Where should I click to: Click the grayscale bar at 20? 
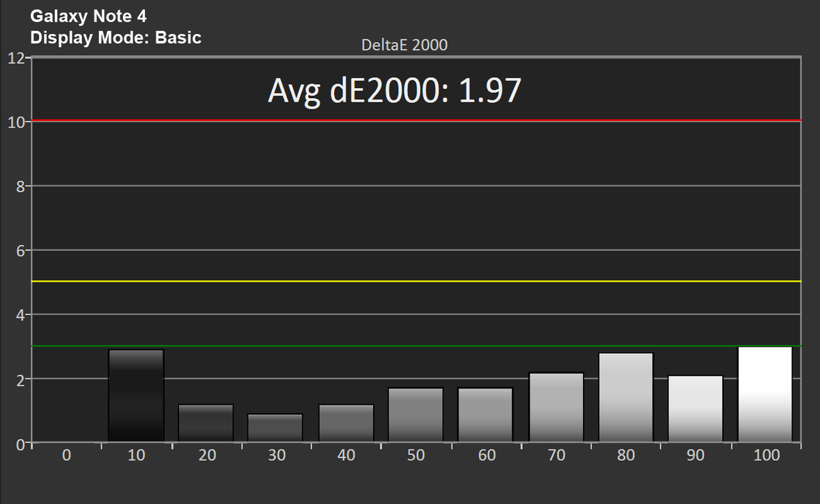pos(206,423)
